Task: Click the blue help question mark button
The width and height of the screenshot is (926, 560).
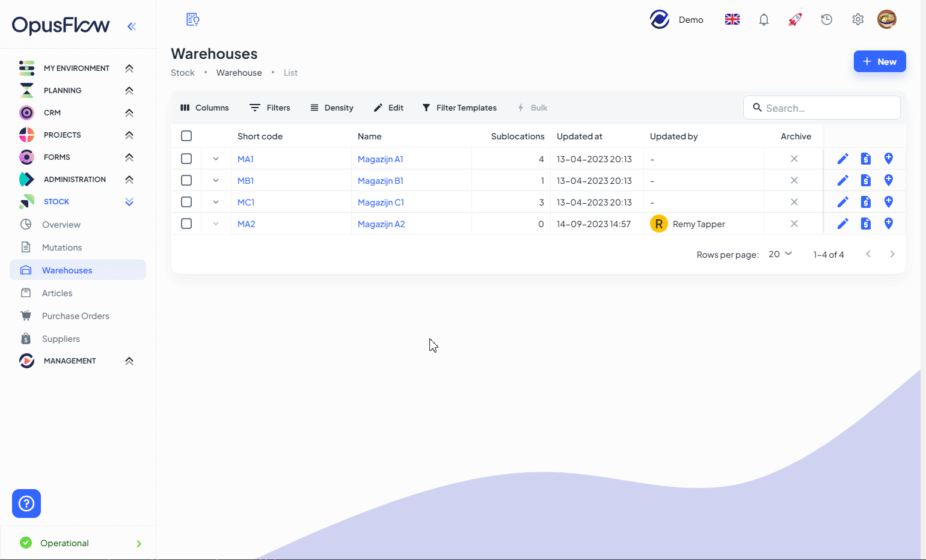Action: coord(26,504)
